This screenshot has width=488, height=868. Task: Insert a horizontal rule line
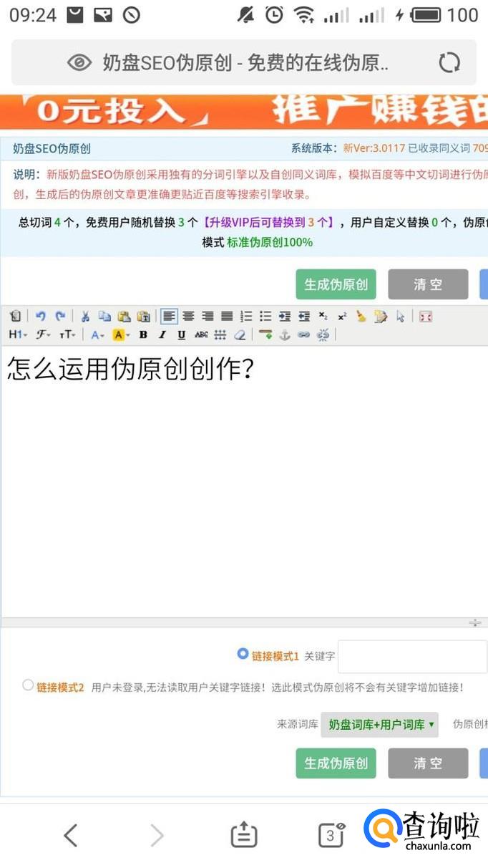pos(265,334)
